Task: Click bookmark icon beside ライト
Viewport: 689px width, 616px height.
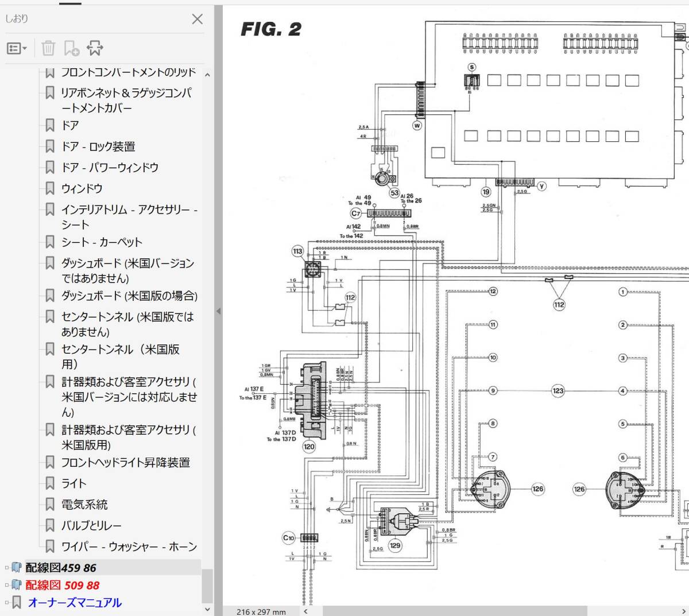Action: click(x=50, y=483)
